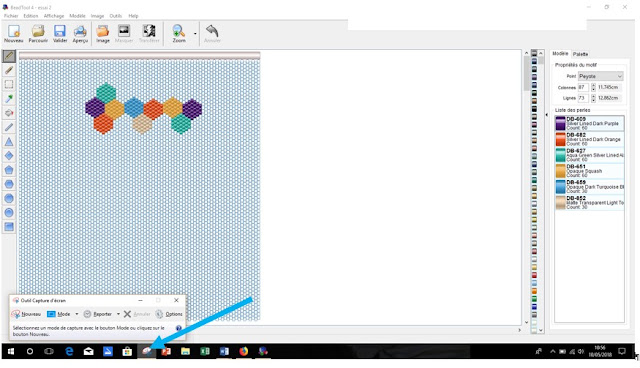Adjust the Colonnes spinner arrows

click(593, 87)
